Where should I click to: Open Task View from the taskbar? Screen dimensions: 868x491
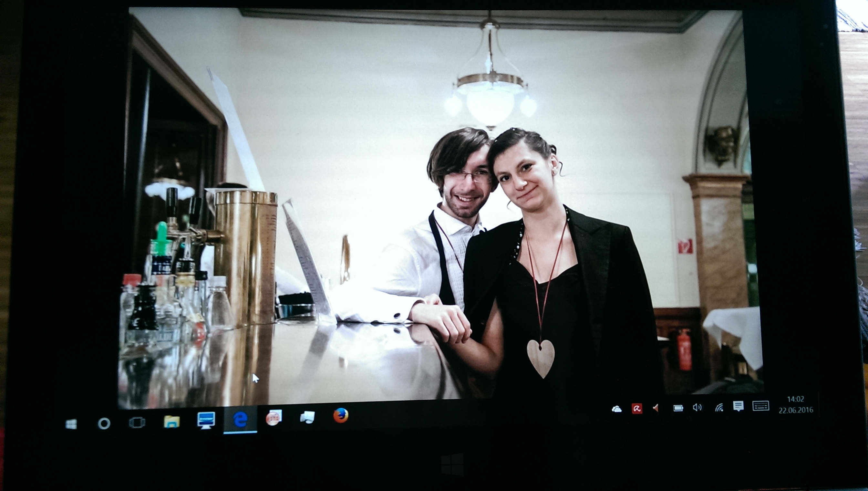[137, 422]
